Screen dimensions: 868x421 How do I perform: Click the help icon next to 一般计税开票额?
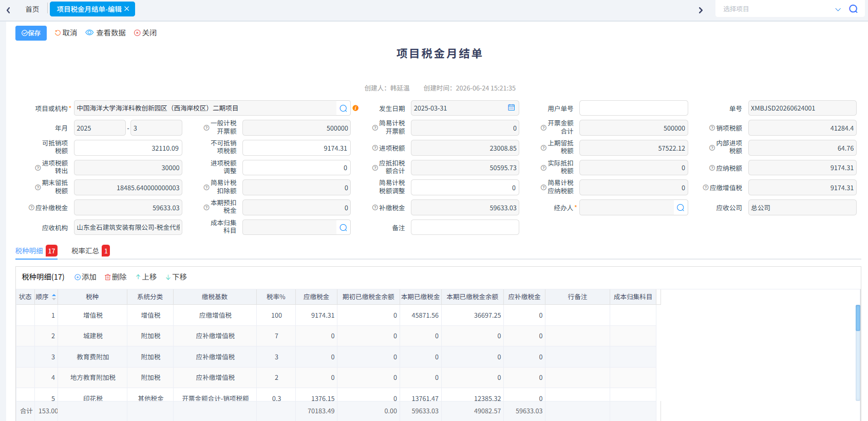point(206,128)
